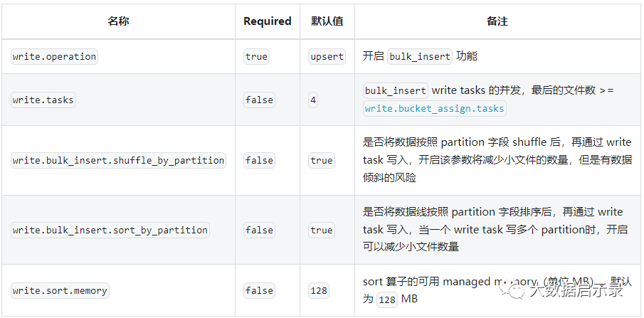
Task: Click the 128 default value cell
Action: coord(319,290)
